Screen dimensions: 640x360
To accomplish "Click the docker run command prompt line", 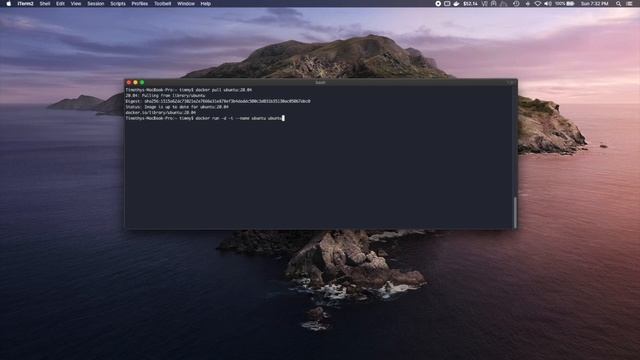I will coord(204,118).
